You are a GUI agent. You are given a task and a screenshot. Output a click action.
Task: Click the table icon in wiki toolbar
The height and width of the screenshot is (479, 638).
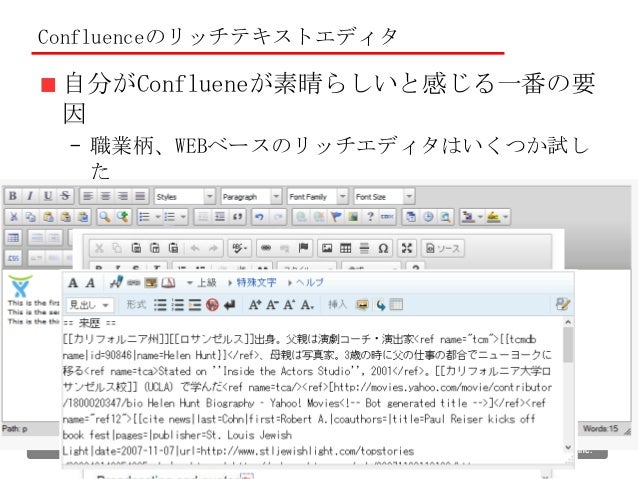[396, 305]
